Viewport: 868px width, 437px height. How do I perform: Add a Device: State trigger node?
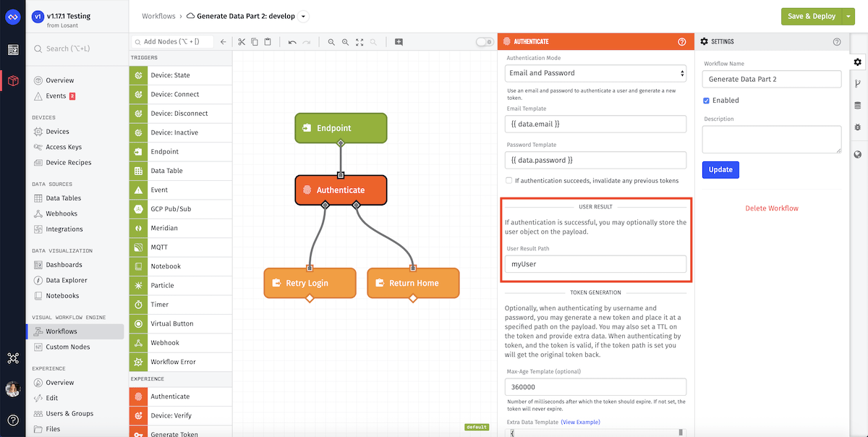pyautogui.click(x=181, y=75)
